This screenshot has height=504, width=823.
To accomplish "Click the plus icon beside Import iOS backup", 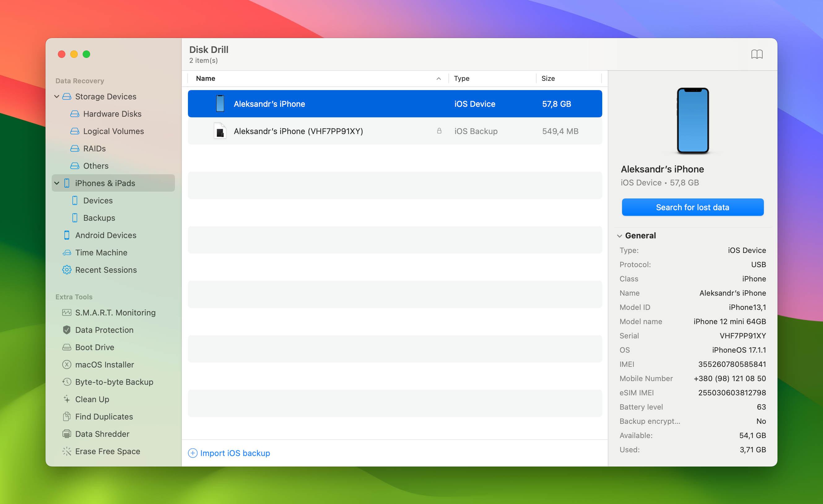I will (x=193, y=453).
